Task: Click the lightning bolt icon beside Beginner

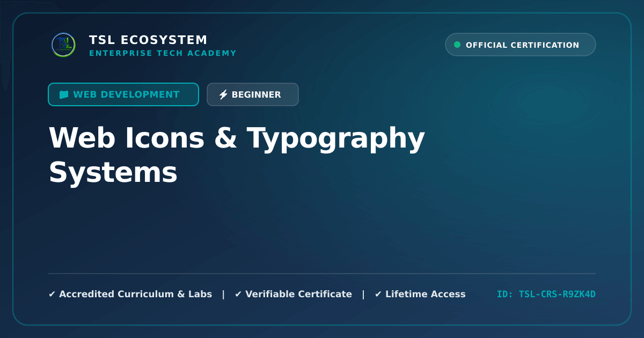Action: tap(223, 94)
